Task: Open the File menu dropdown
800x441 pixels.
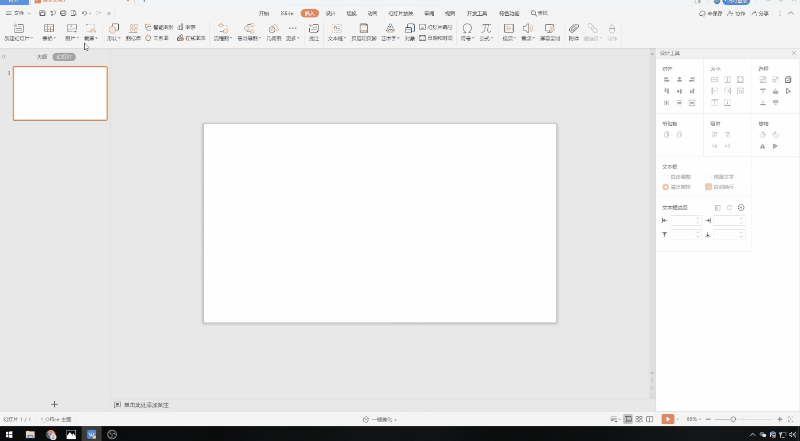Action: pyautogui.click(x=18, y=13)
